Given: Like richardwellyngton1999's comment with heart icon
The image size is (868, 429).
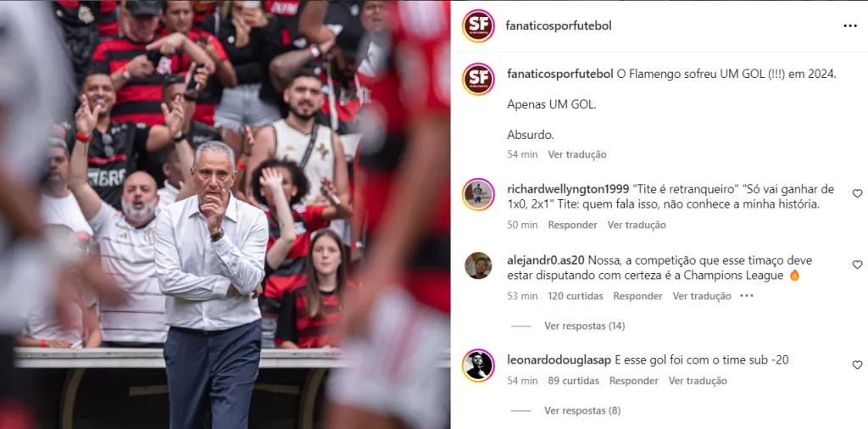Looking at the screenshot, I should (x=857, y=193).
